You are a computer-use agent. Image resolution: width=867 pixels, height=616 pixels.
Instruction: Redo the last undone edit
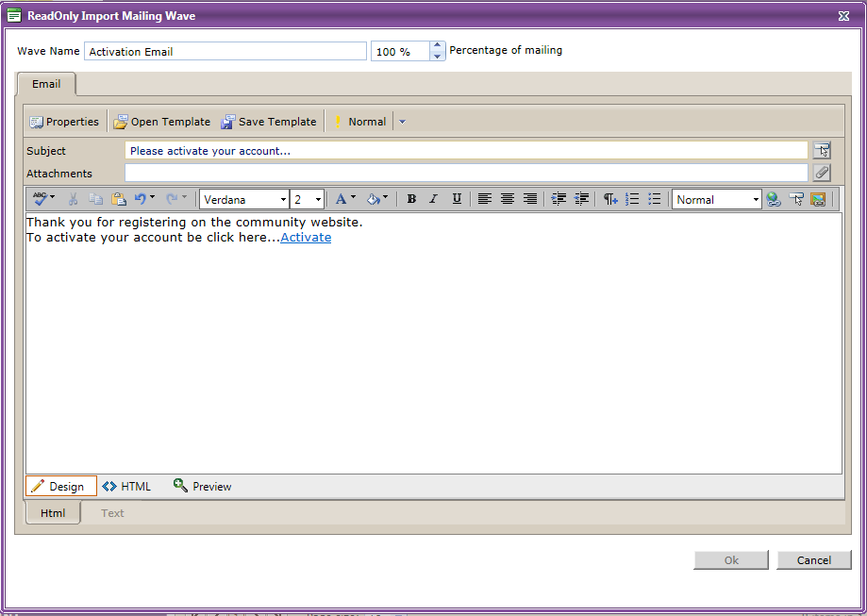click(x=172, y=198)
